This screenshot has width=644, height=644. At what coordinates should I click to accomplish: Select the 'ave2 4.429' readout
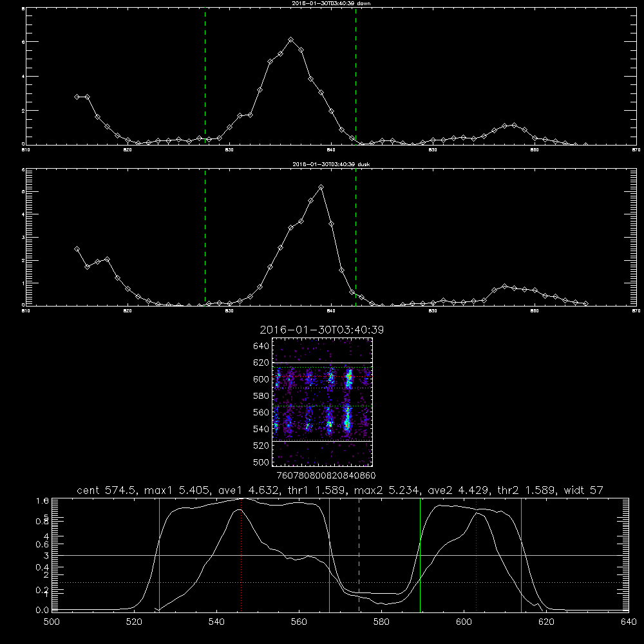(458, 490)
